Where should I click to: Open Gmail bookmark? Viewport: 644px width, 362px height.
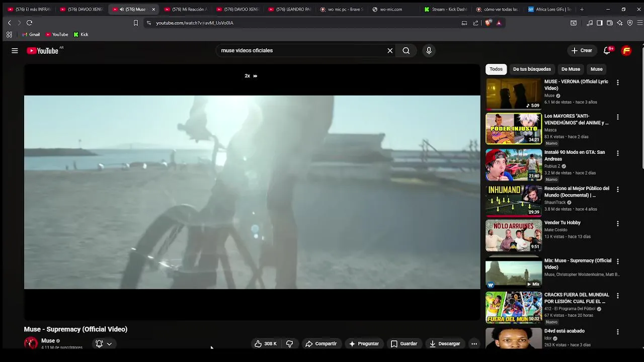(31, 35)
